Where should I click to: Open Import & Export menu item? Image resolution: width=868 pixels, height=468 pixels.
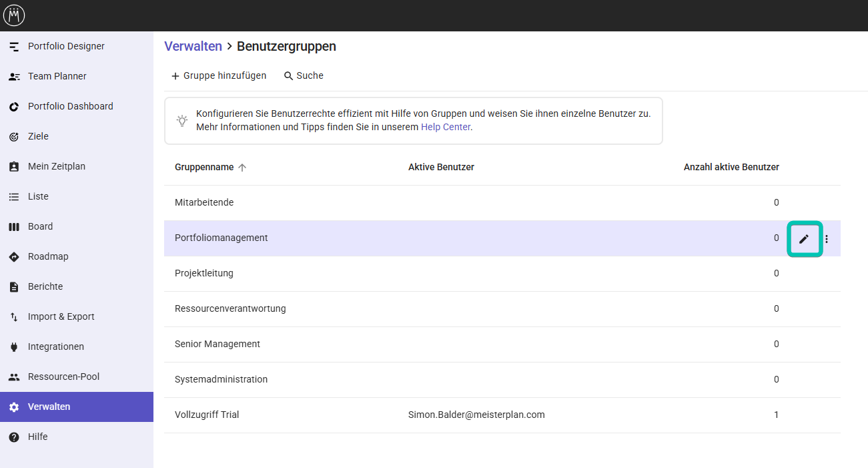tap(61, 317)
